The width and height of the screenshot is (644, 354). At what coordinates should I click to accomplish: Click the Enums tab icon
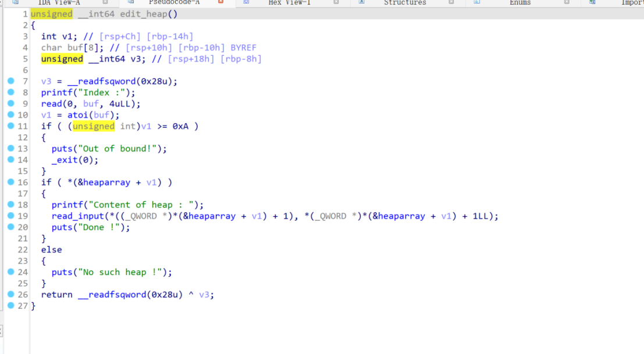click(x=477, y=2)
